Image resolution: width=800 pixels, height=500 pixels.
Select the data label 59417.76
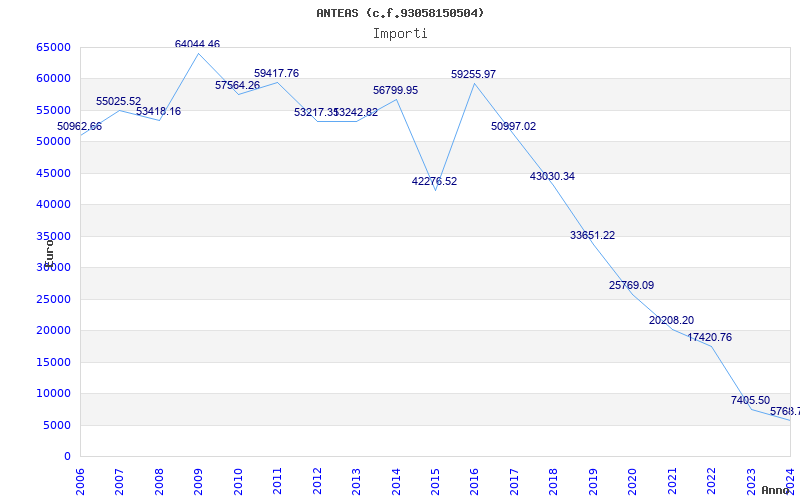277,73
